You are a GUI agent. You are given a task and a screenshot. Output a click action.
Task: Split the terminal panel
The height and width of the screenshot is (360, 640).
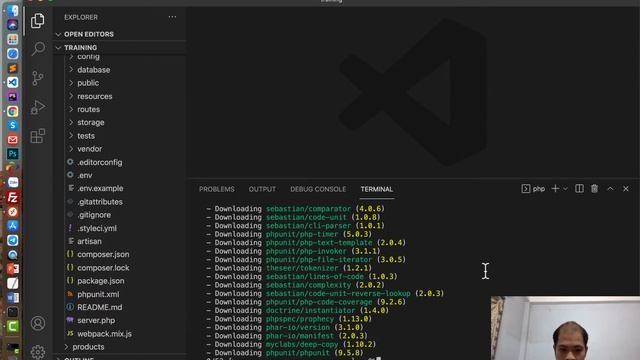point(579,189)
